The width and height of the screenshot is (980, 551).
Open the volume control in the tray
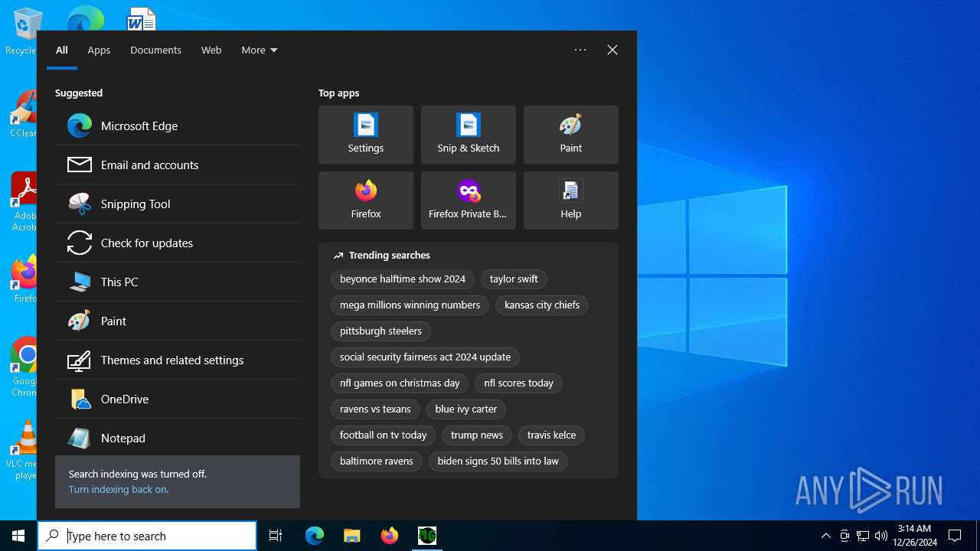pyautogui.click(x=881, y=536)
